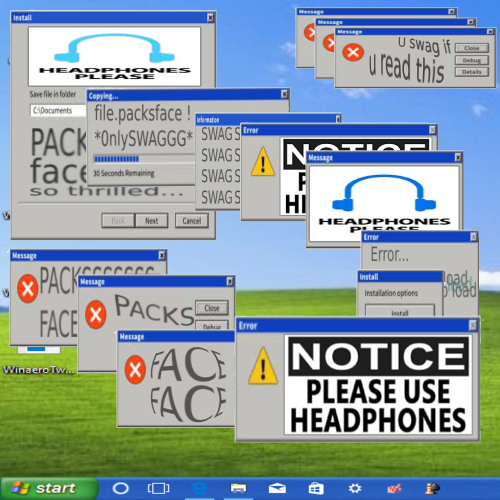The width and height of the screenshot is (500, 500).
Task: Click the 'PLEASE USE HEADPHONES' notice sign
Action: pos(378,385)
